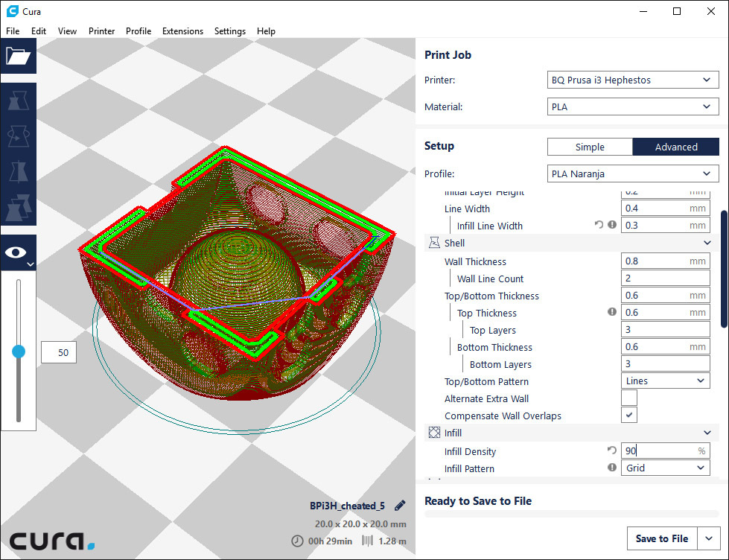This screenshot has width=729, height=560.
Task: Open the Extensions menu
Action: [182, 31]
